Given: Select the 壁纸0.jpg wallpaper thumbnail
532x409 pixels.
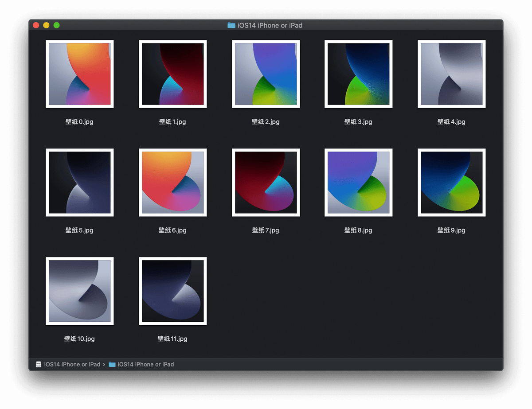Looking at the screenshot, I should tap(80, 74).
